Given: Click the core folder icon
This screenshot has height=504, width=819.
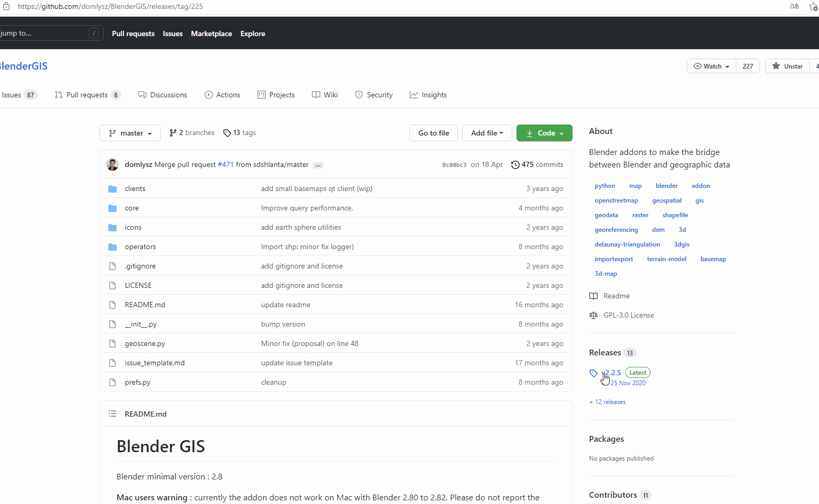Looking at the screenshot, I should [x=113, y=208].
